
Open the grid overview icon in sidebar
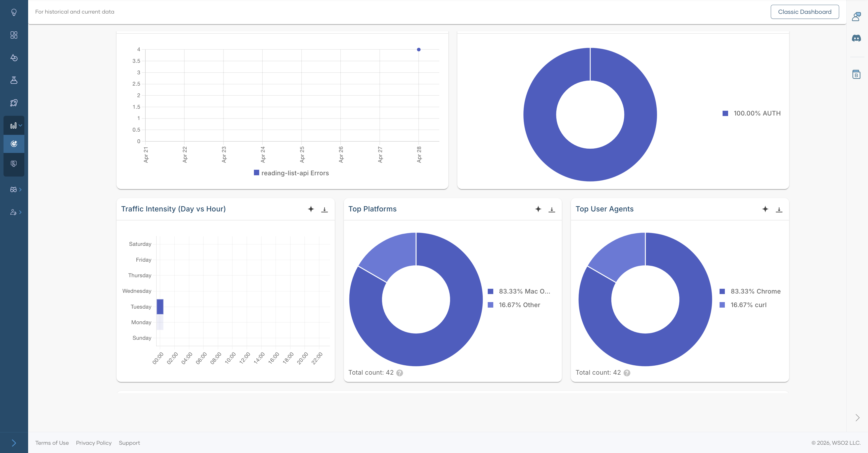14,35
